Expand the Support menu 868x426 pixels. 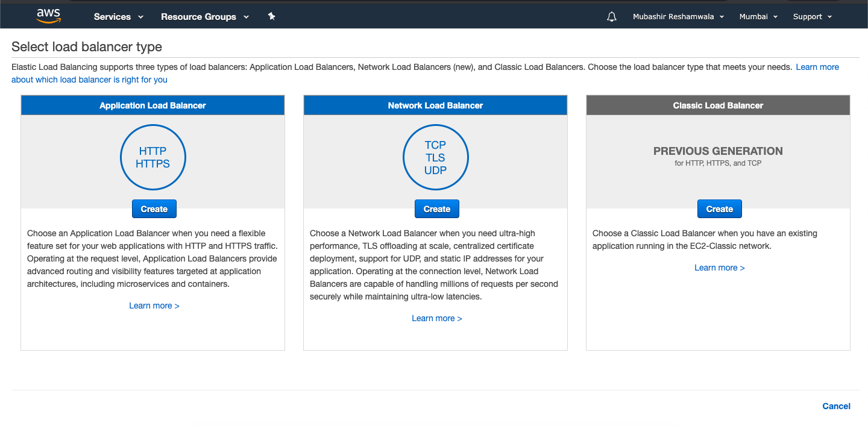point(813,17)
